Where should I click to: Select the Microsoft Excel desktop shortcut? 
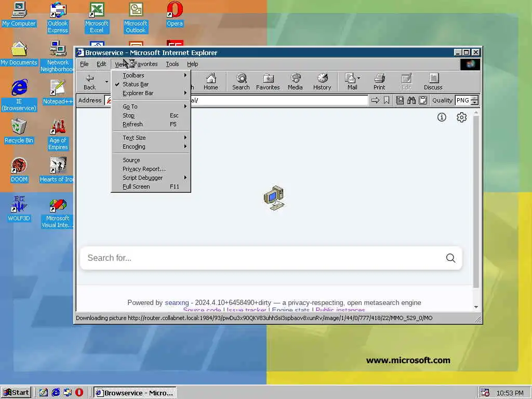97,18
